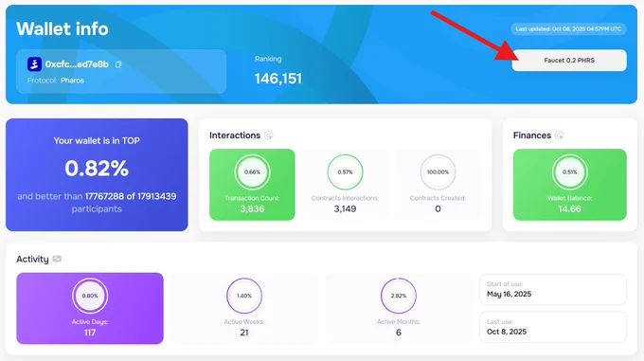
Task: Select the Wallet Balance 14.66 card
Action: tap(570, 185)
